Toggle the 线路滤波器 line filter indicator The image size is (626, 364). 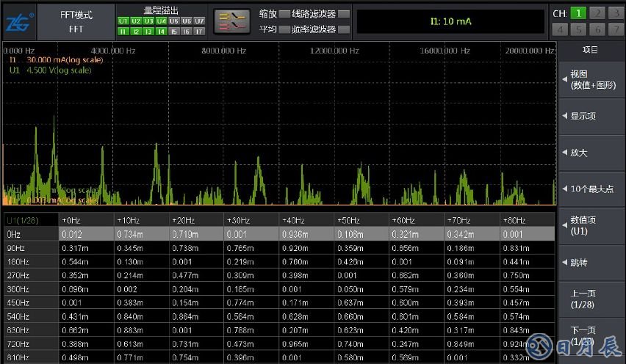tap(344, 14)
